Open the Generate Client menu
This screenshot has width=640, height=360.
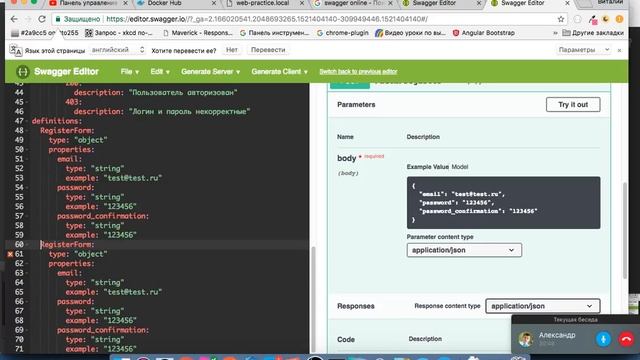[279, 72]
